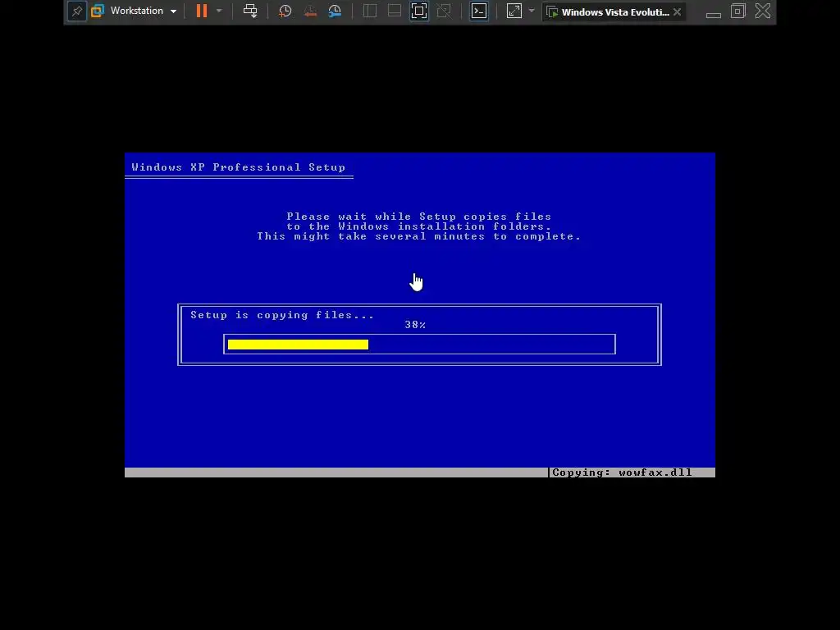This screenshot has height=630, width=840.
Task: Click the VMware Workstation logo icon
Action: point(98,11)
